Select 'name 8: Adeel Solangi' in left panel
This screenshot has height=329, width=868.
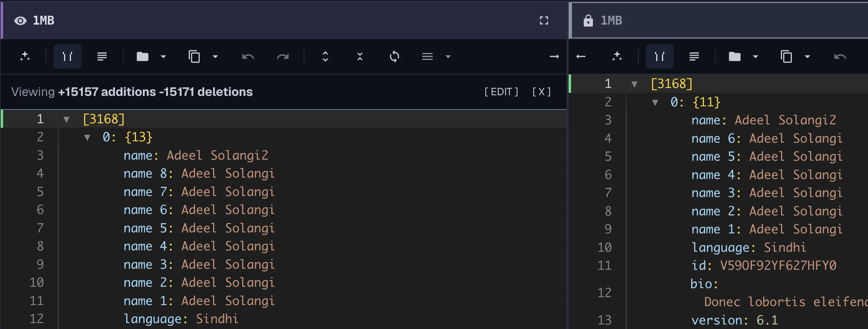pos(199,174)
